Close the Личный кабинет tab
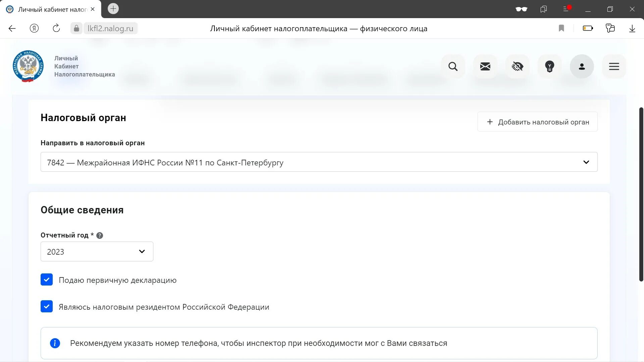 coord(93,9)
